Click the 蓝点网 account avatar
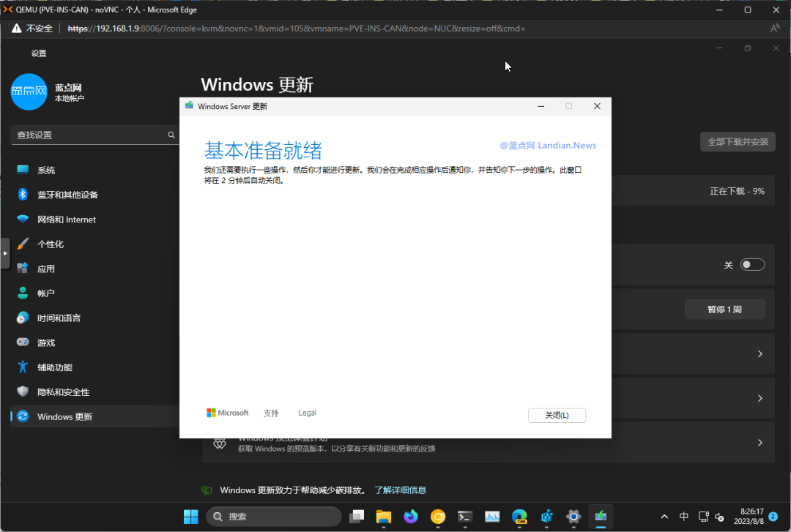 click(x=29, y=91)
